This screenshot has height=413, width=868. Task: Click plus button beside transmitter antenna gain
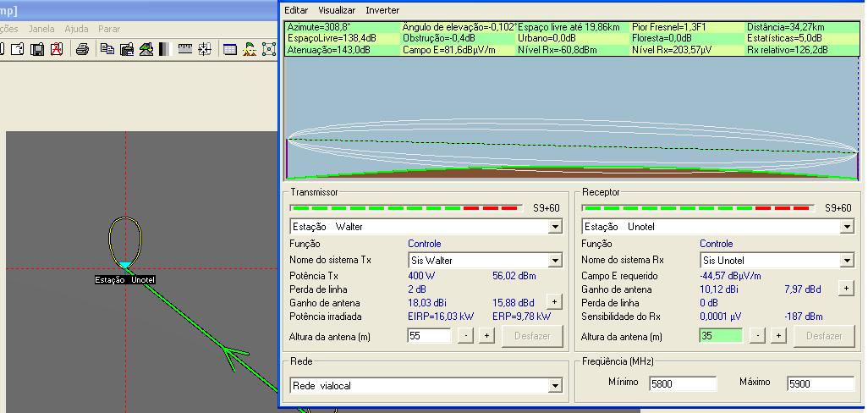click(553, 301)
